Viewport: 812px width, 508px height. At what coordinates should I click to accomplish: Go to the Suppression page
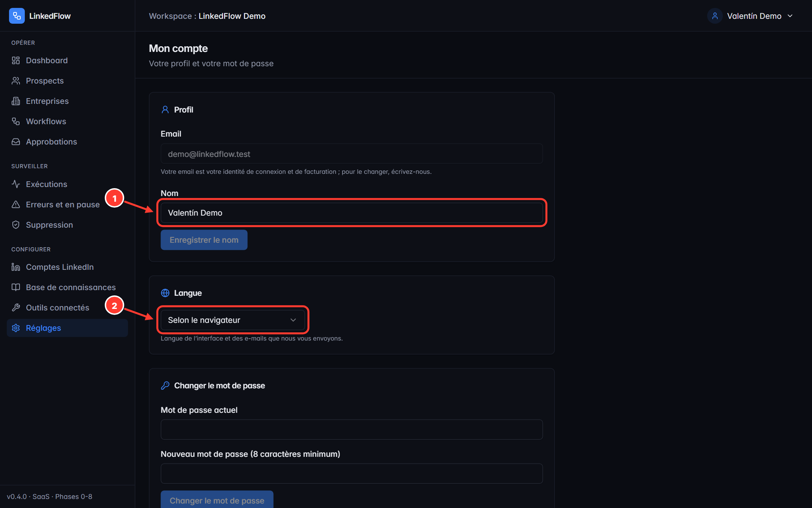[x=67, y=225]
